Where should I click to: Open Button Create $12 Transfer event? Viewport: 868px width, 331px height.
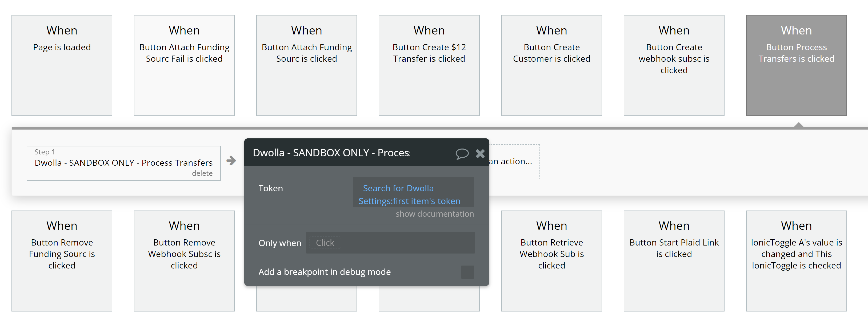pyautogui.click(x=429, y=65)
